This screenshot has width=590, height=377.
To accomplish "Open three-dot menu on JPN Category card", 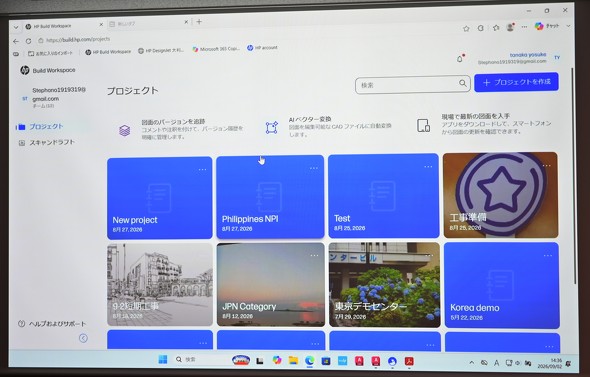I will 314,255.
